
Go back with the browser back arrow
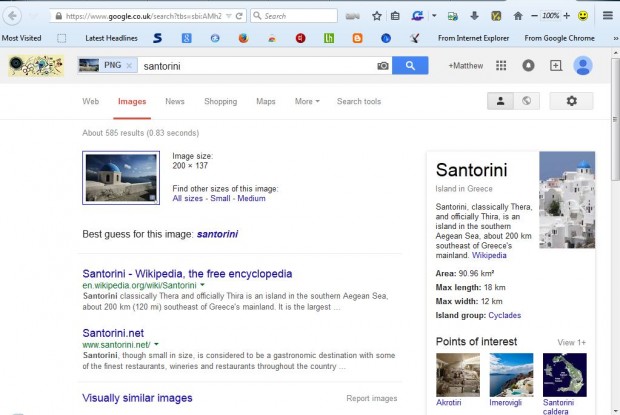tap(12, 16)
